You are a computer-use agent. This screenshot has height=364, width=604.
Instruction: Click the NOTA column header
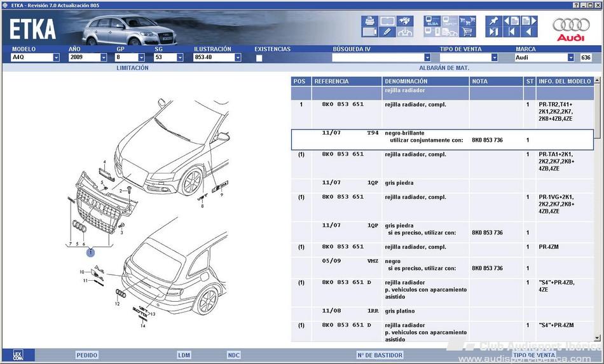[496, 81]
